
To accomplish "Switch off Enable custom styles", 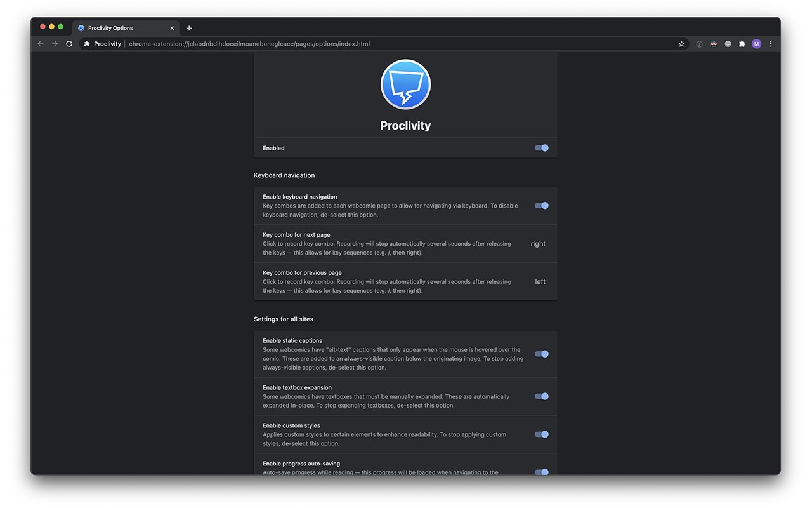I will (541, 434).
